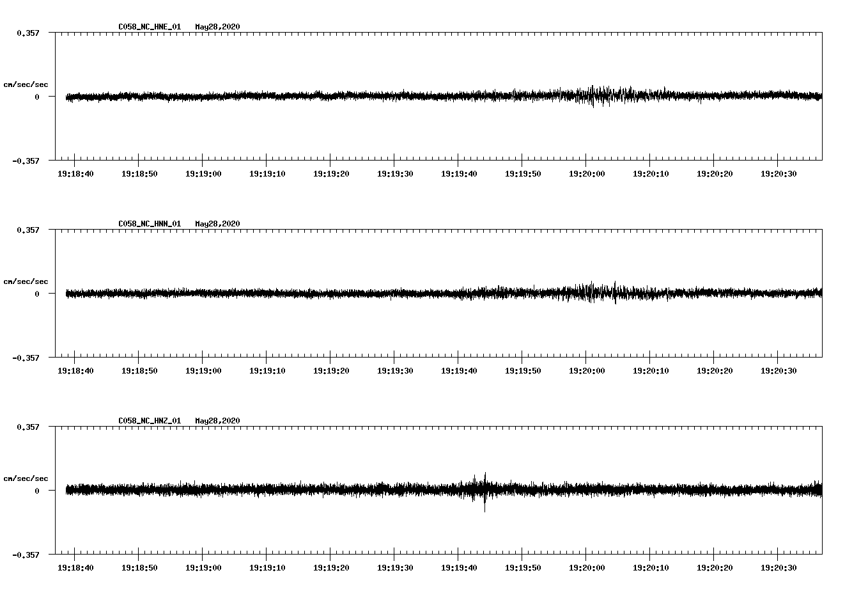
Task: Click the 0.357 upper limit on HNN axis
Action: point(28,230)
